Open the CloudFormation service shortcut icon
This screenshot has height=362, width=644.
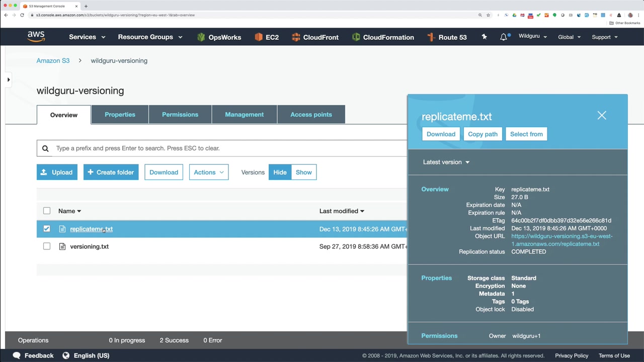[x=356, y=37]
